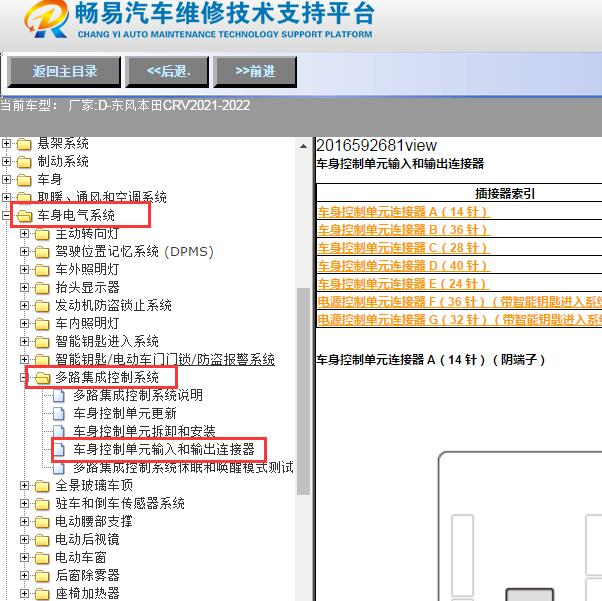Click document icon for 多路集成控制系统说明
The image size is (602, 601).
coord(59,396)
